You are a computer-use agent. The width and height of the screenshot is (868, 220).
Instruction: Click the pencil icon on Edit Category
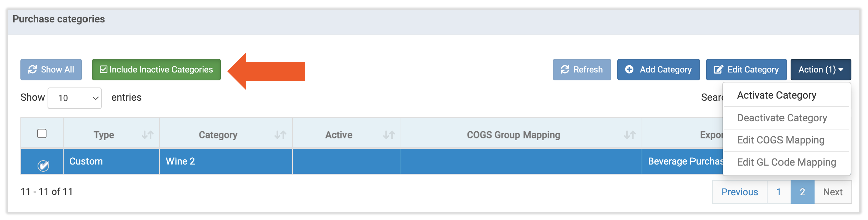pyautogui.click(x=718, y=70)
